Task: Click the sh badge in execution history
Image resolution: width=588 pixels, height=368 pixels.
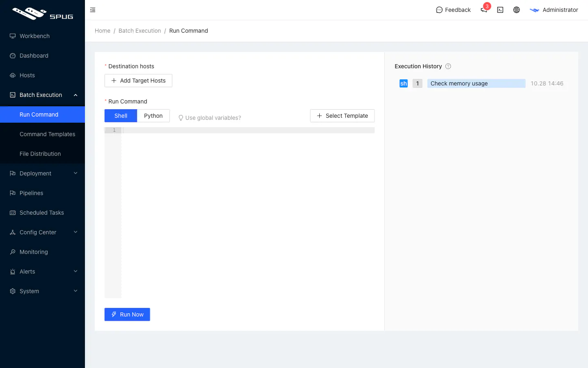Action: click(403, 83)
